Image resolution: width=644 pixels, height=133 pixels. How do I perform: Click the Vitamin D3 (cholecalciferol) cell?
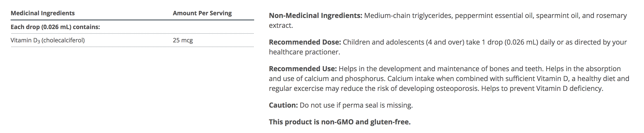click(48, 40)
